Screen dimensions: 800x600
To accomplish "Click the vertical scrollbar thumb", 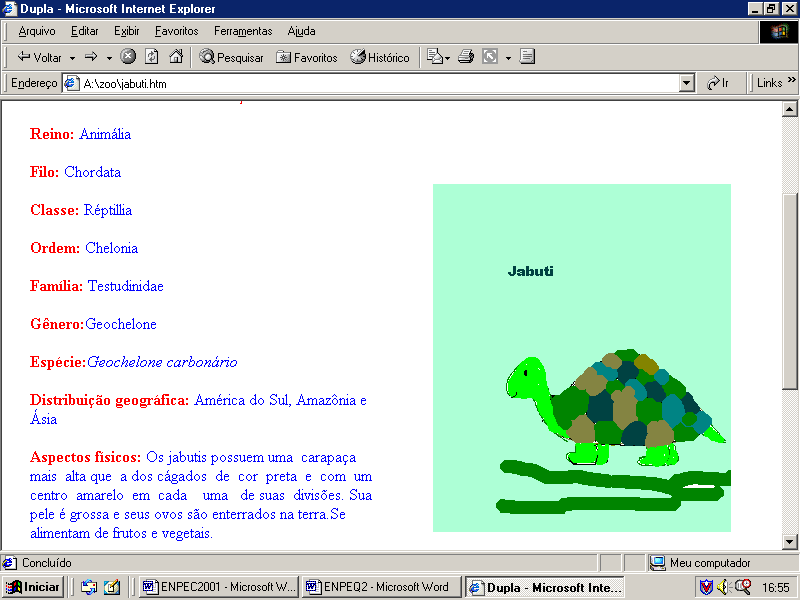I will click(x=789, y=292).
